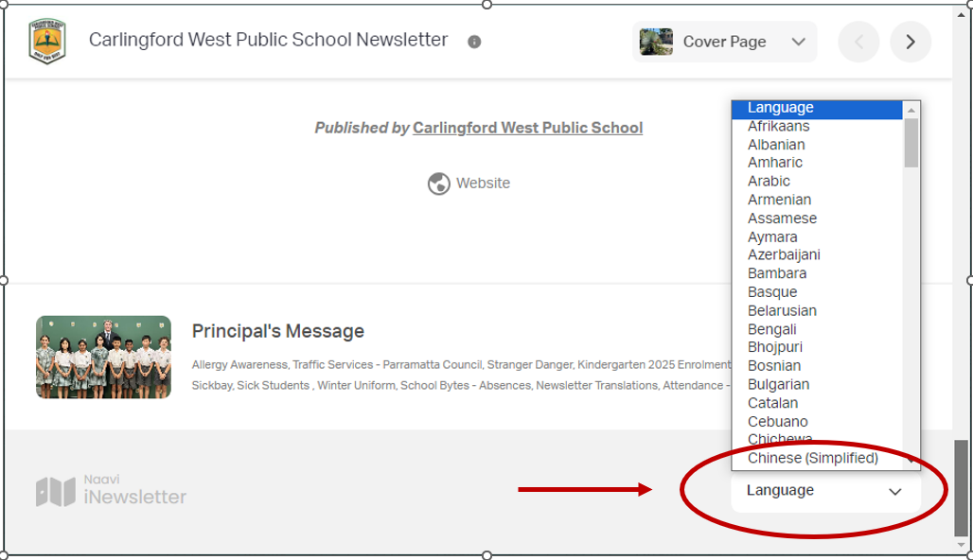Open the Principal's Message article heading

point(277,331)
